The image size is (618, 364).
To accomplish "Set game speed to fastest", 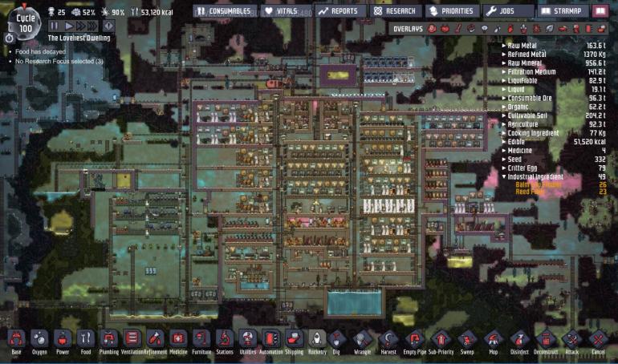I will [91, 26].
